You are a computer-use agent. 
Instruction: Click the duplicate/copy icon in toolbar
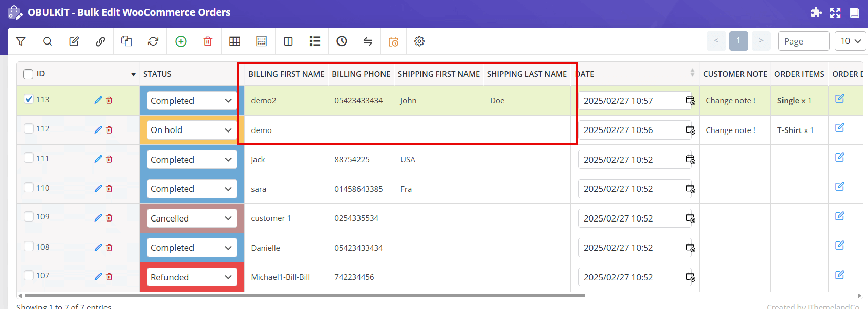point(126,41)
